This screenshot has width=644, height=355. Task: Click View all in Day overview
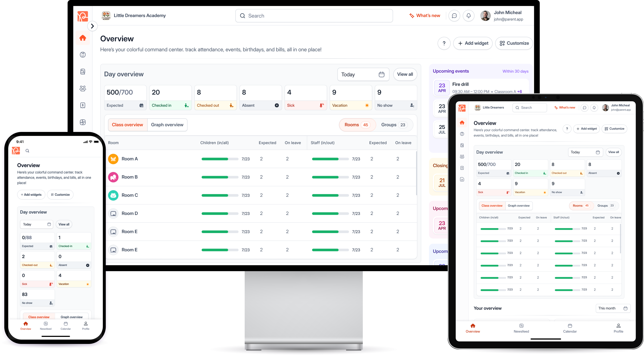pos(405,74)
